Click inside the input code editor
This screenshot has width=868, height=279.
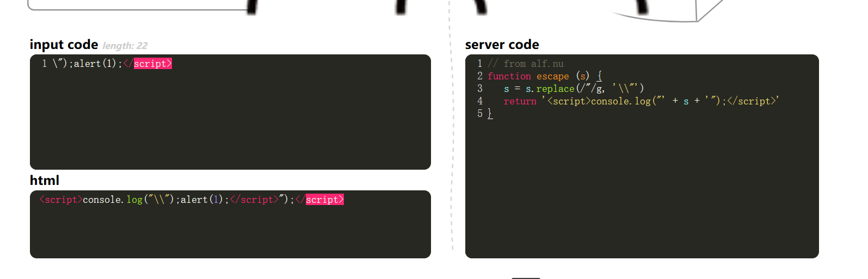[x=230, y=112]
